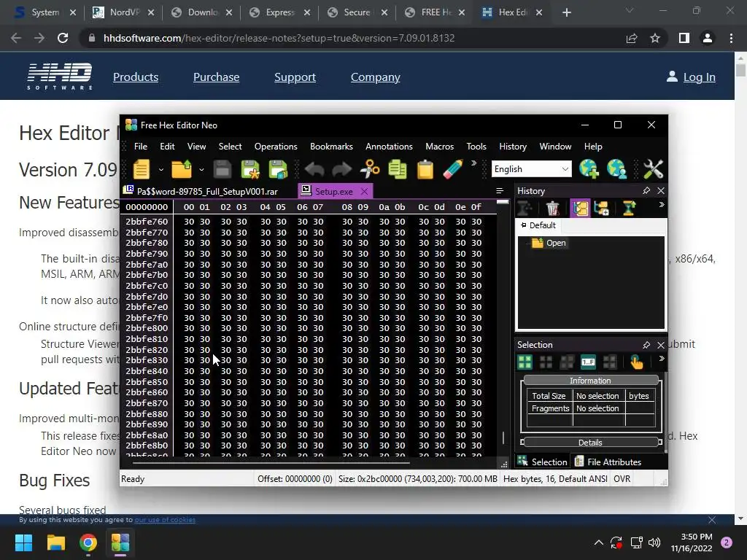Click the Paste clipboard icon
Image resolution: width=747 pixels, height=560 pixels.
click(x=425, y=169)
